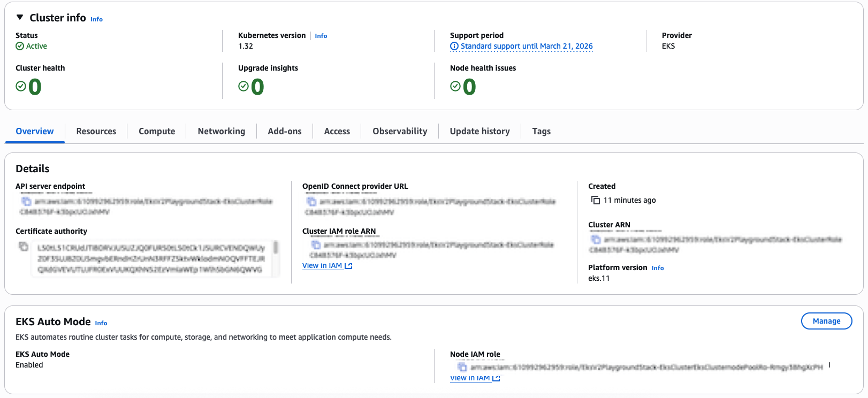Copy the Cluster IAM role ARN

point(316,244)
